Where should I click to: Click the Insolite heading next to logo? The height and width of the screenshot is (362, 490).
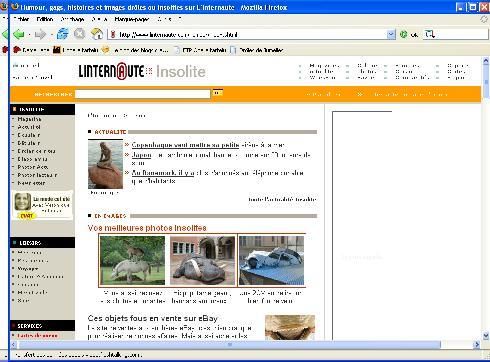(x=181, y=72)
